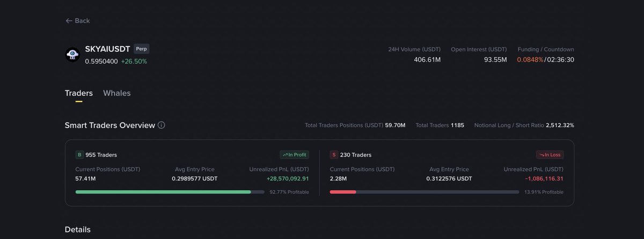This screenshot has width=644, height=239.
Task: Go back using the Back link
Action: (x=78, y=20)
